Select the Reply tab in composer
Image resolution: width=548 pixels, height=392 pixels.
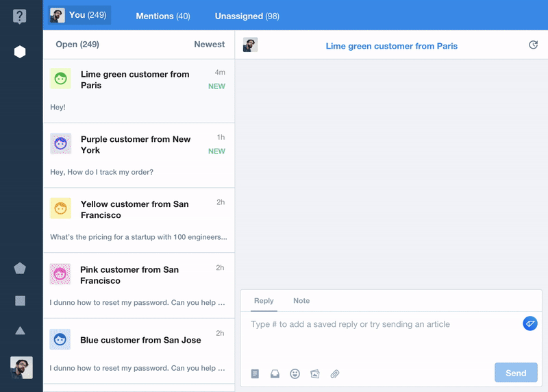coord(264,301)
